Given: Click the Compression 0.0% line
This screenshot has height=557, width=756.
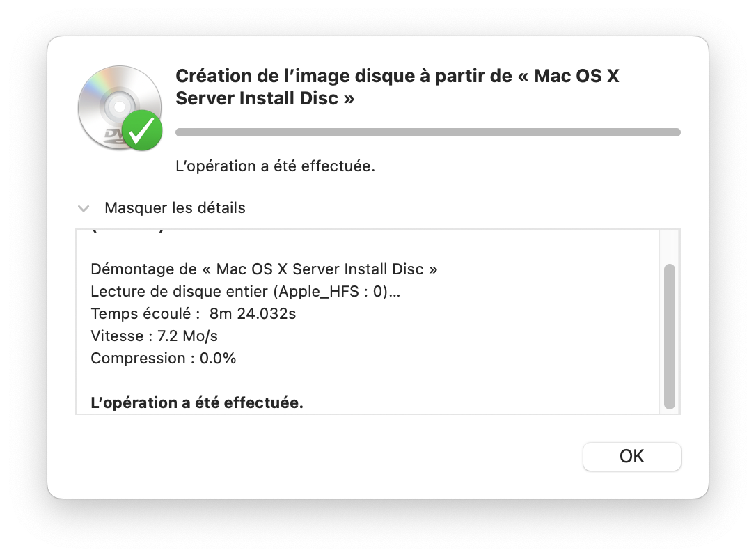Looking at the screenshot, I should coord(164,359).
